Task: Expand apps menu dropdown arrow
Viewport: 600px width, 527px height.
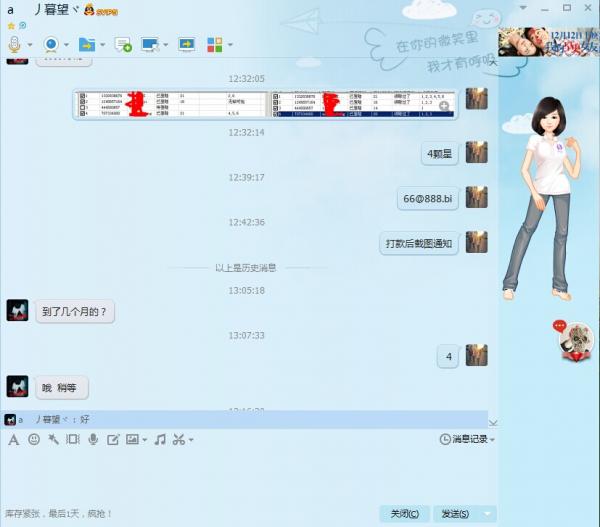Action: 230,45
